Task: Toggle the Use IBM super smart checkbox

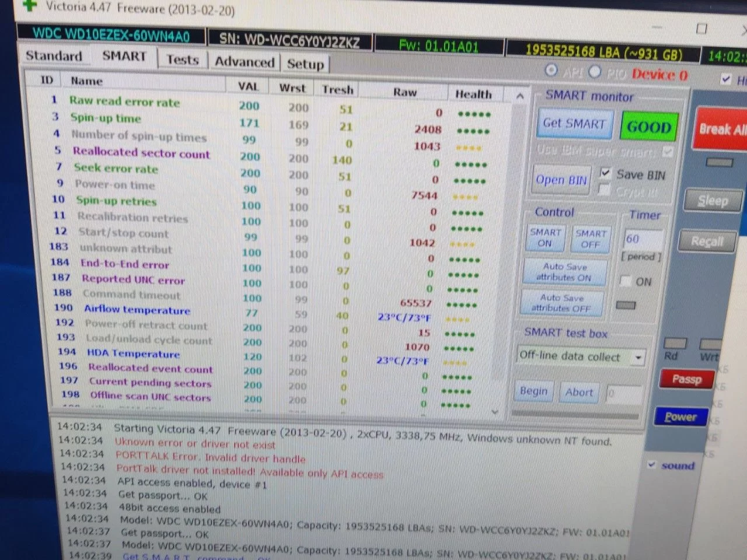Action: click(668, 152)
